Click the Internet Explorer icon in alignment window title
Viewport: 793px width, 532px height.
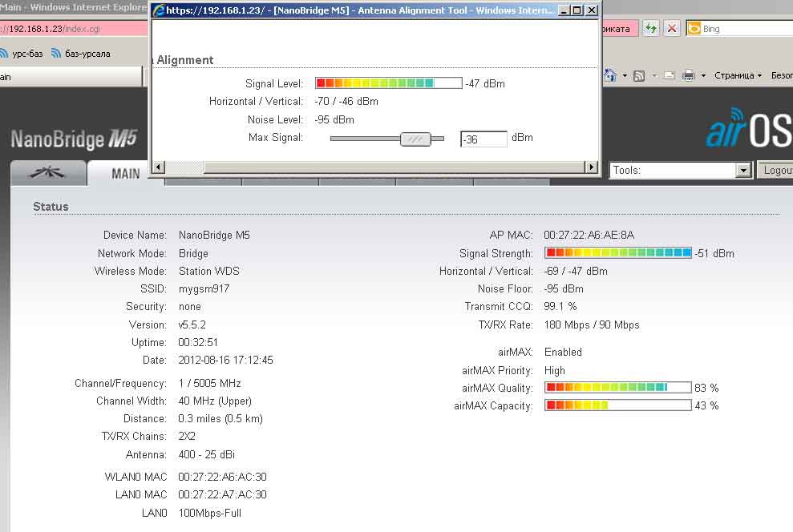159,10
